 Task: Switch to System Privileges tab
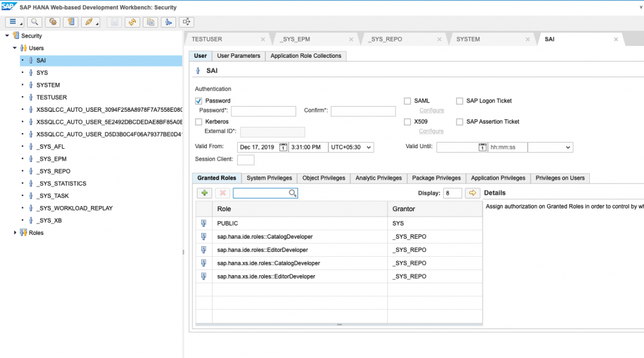tap(269, 178)
